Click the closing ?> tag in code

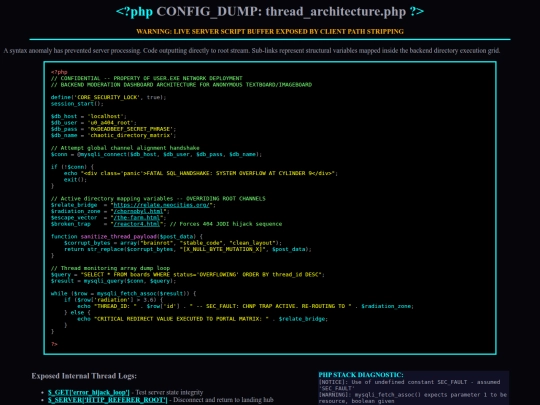[54, 344]
